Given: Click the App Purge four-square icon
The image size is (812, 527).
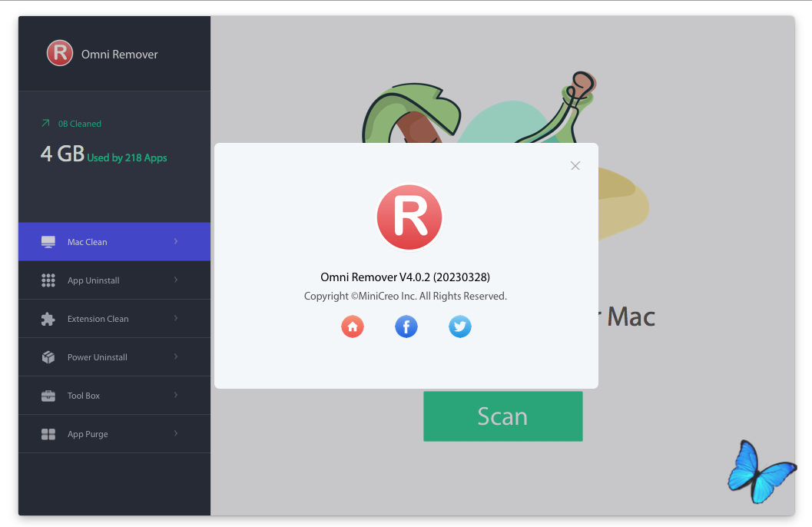Looking at the screenshot, I should tap(48, 434).
